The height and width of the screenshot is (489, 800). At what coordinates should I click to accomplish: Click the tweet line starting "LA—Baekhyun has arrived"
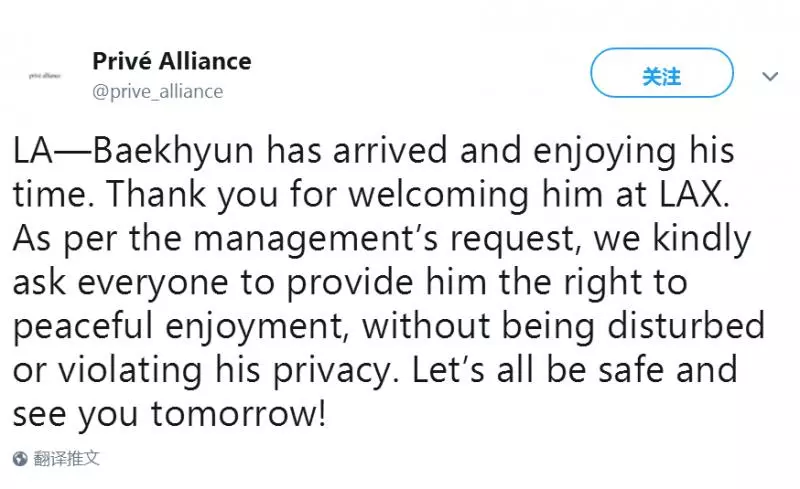[373, 152]
